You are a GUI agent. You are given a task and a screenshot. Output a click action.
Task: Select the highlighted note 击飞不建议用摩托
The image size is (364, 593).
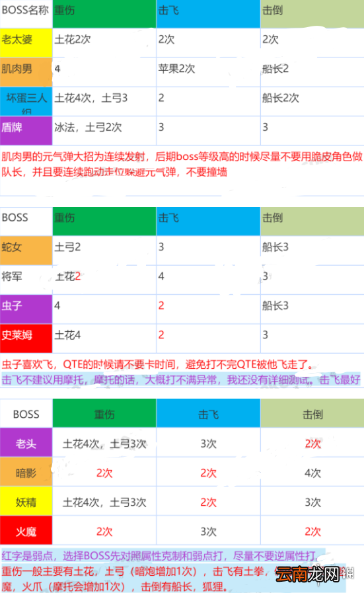coord(180,379)
